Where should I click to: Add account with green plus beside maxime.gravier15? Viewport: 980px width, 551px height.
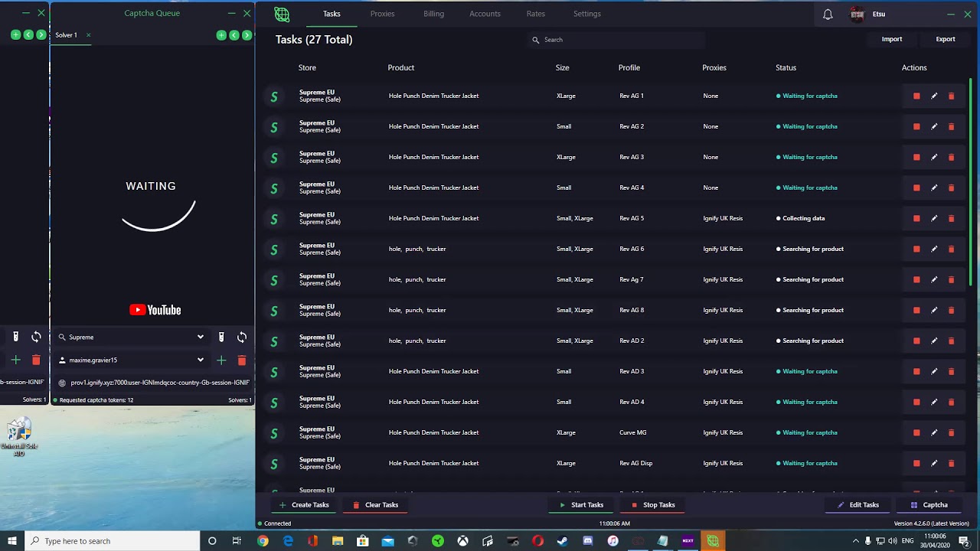coord(221,360)
